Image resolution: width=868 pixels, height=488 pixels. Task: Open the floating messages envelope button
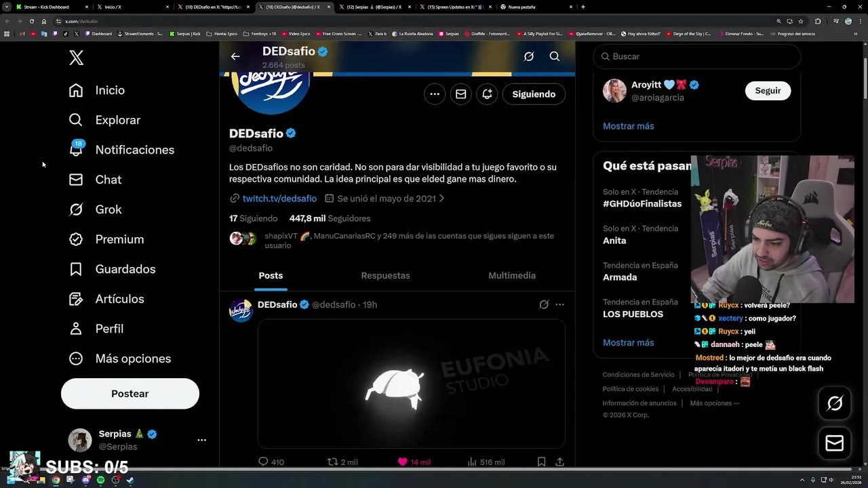tap(835, 443)
